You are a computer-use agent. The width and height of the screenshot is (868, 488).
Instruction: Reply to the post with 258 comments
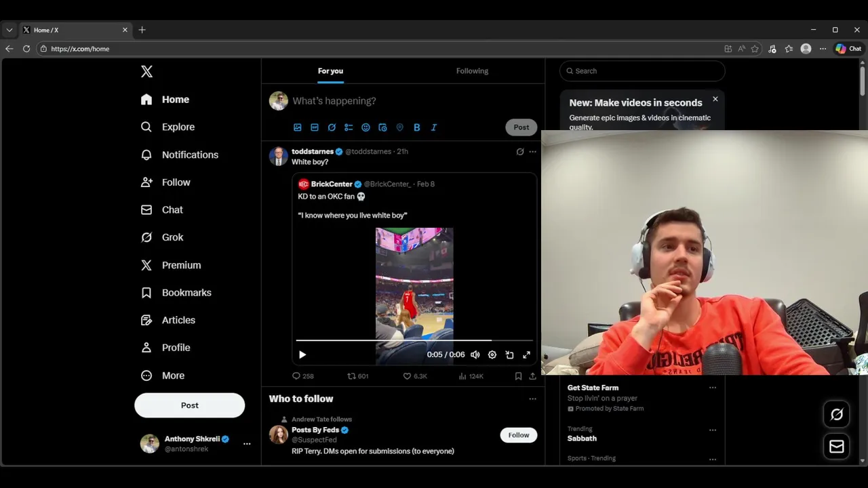point(302,376)
